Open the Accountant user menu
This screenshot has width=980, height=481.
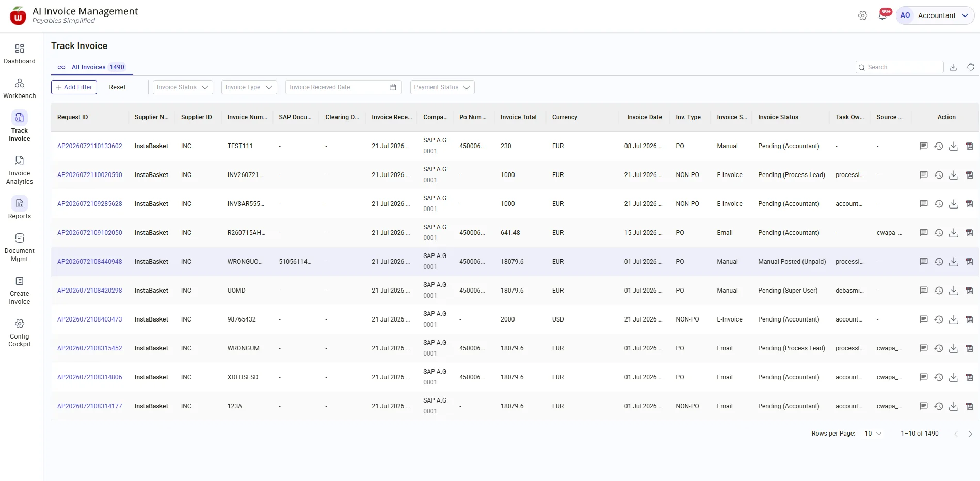click(935, 15)
